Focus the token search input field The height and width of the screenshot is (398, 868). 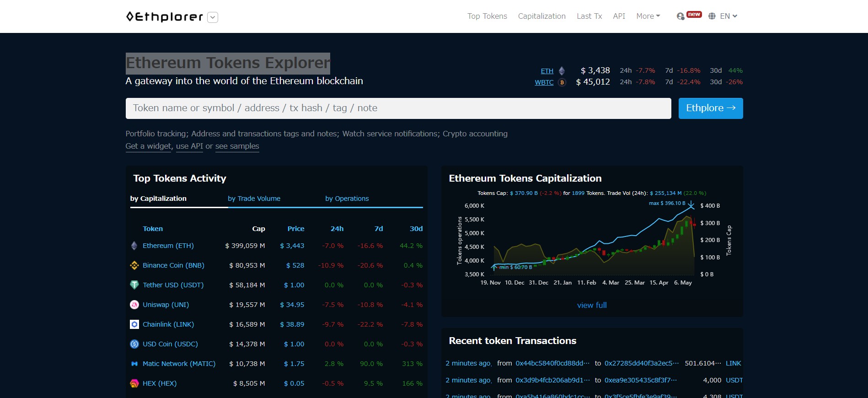(x=398, y=108)
